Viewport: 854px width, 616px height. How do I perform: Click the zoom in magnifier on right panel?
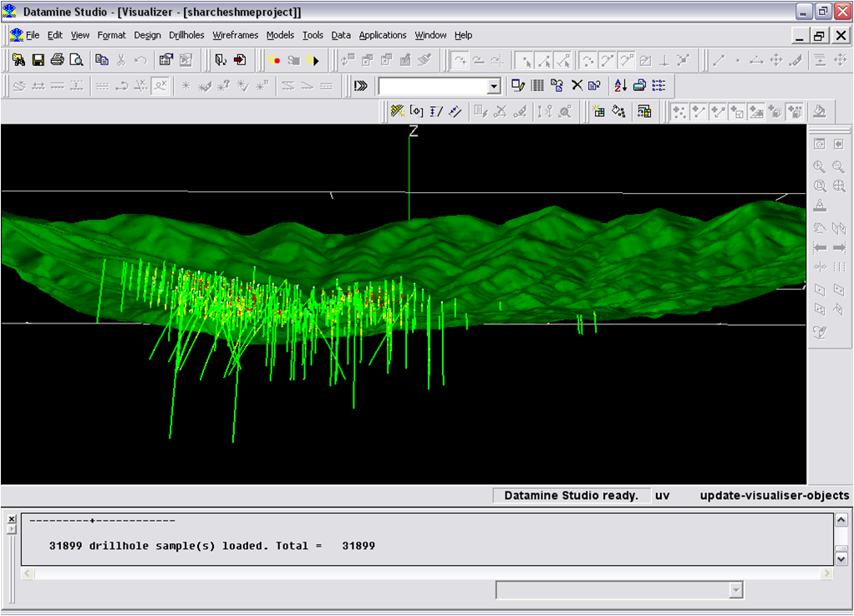820,167
